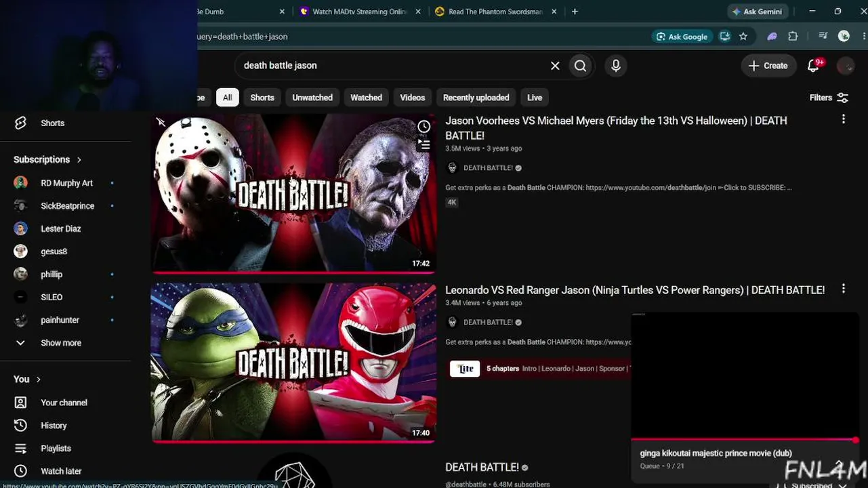Click Ask Gemini button

[756, 12]
